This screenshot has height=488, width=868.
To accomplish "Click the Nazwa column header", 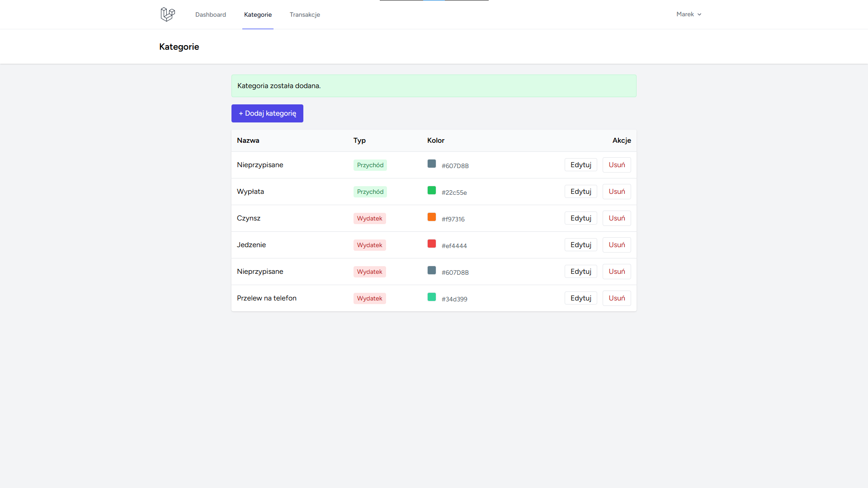I will pyautogui.click(x=248, y=141).
